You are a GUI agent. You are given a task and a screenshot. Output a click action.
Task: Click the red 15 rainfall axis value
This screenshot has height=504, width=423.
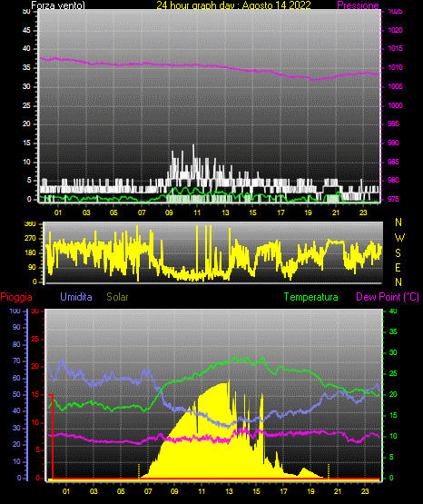click(x=35, y=394)
